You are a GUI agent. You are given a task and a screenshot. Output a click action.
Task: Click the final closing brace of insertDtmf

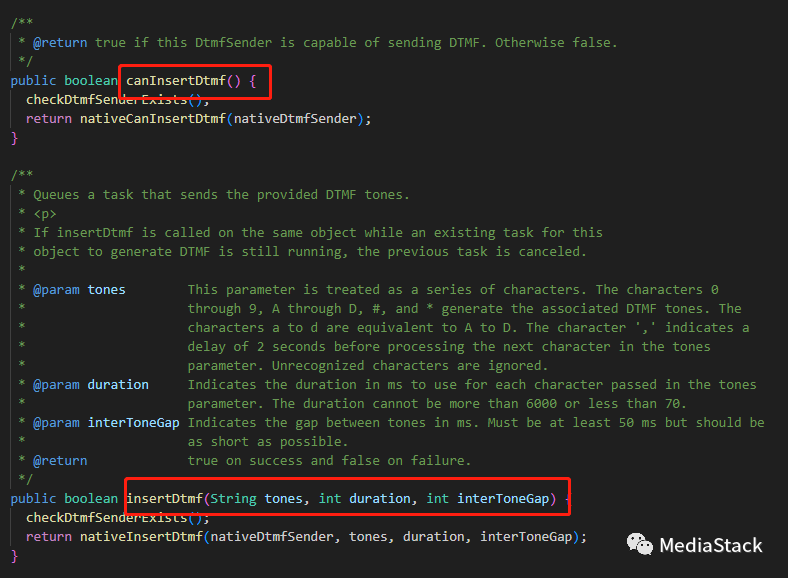coord(14,555)
